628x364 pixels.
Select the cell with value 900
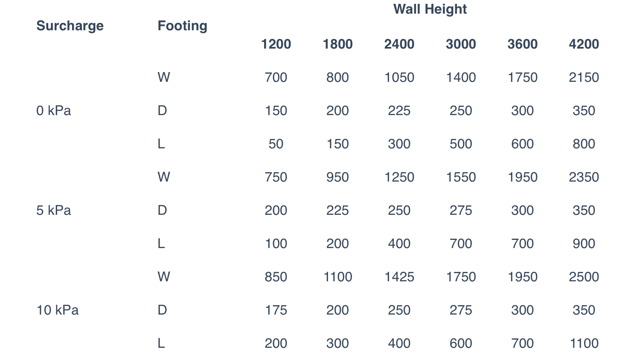coord(584,244)
